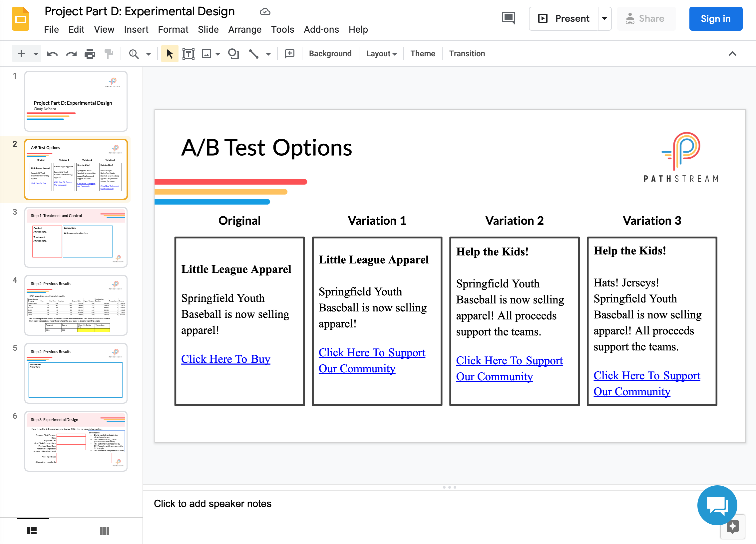Expand the image insert dropdown arrow

(x=218, y=54)
